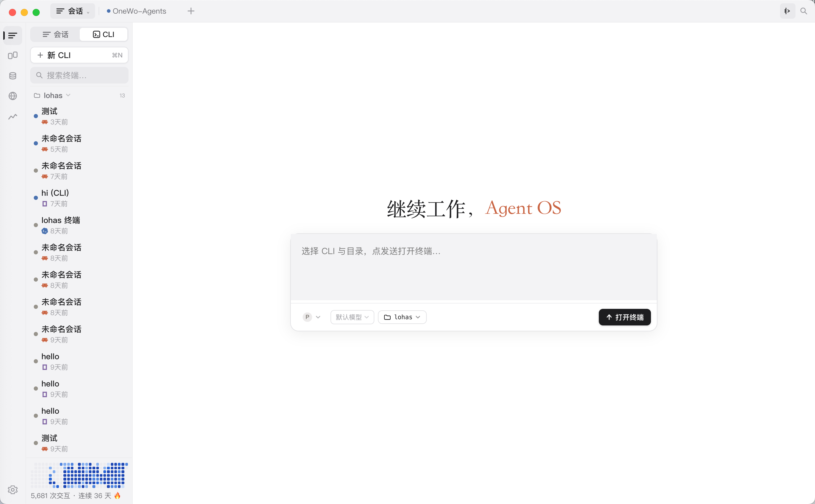Click the agent icon of lohas 终端 entry
815x504 pixels.
point(45,231)
